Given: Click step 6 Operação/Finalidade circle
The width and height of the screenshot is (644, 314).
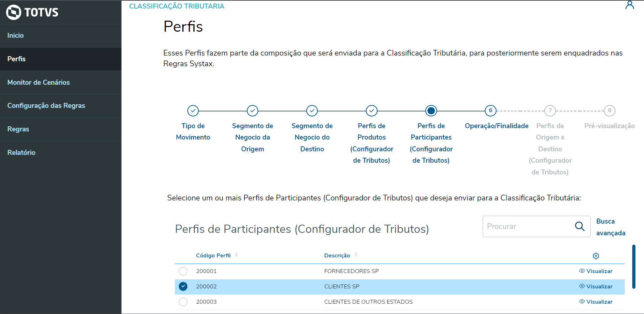Looking at the screenshot, I should click(490, 111).
